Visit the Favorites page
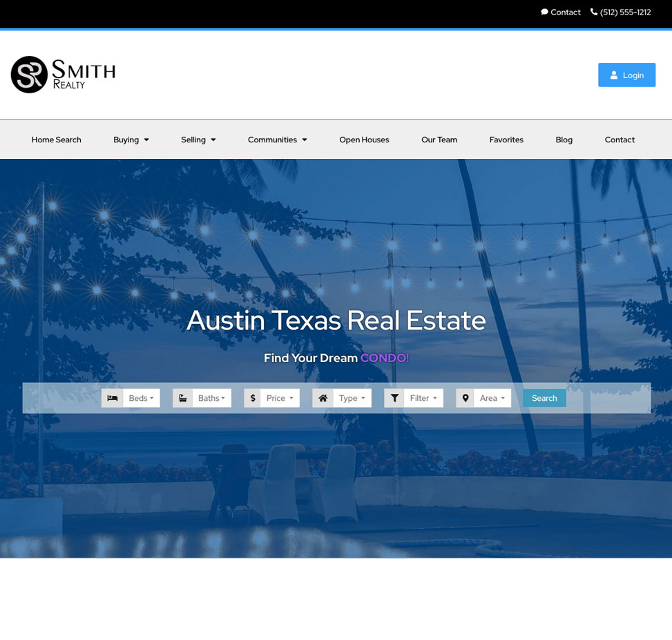 pos(506,139)
